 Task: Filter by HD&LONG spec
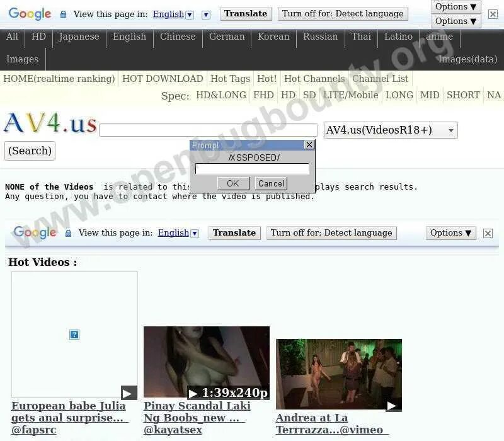click(221, 95)
